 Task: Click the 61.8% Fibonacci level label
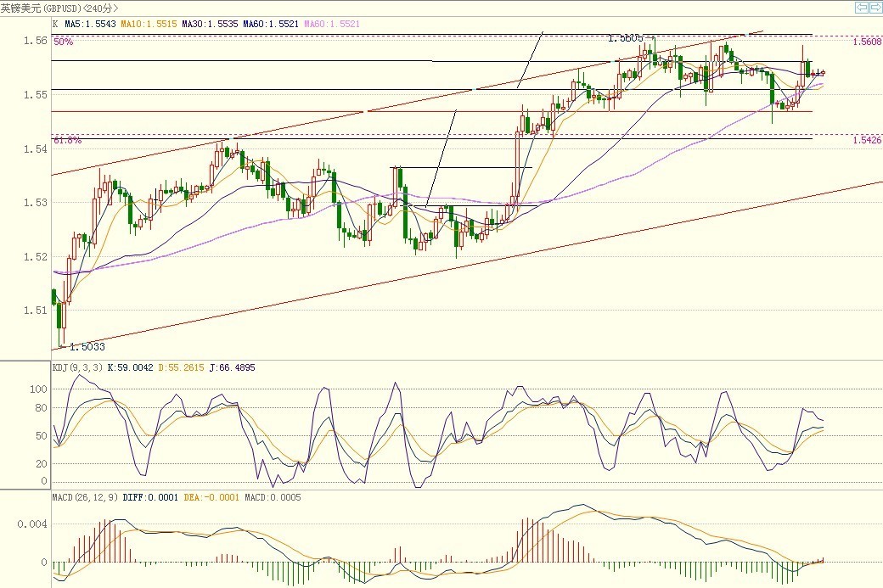(68, 140)
